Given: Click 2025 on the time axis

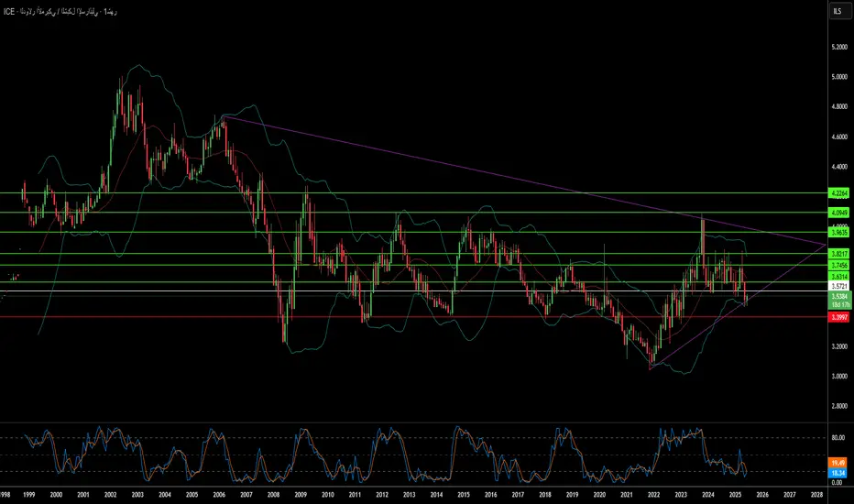Looking at the screenshot, I should point(735,495).
